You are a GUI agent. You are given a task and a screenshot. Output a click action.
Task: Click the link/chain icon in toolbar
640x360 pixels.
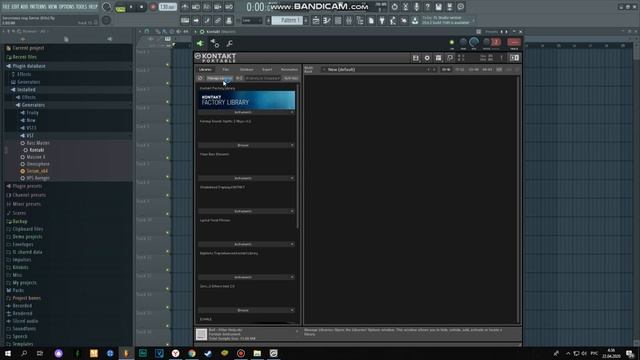218,20
